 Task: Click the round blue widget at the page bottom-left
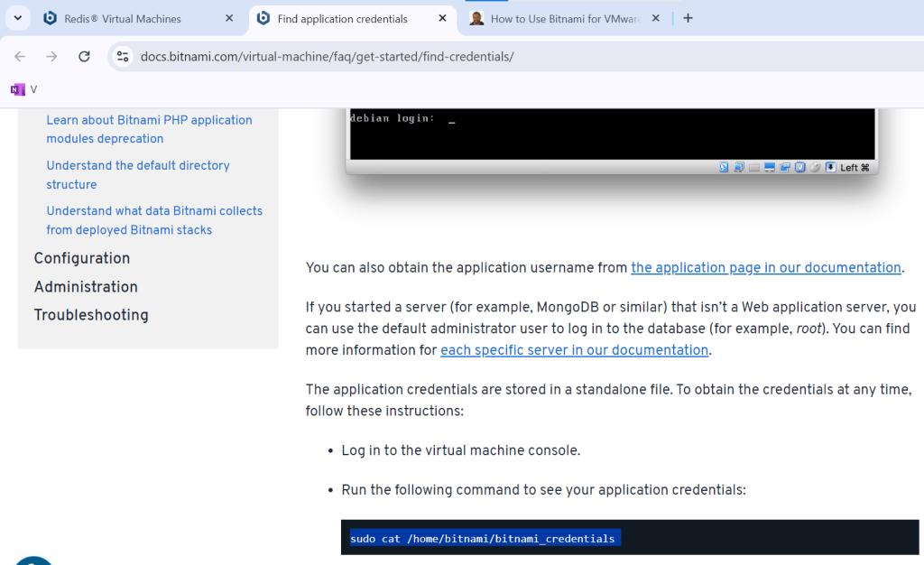click(34, 560)
